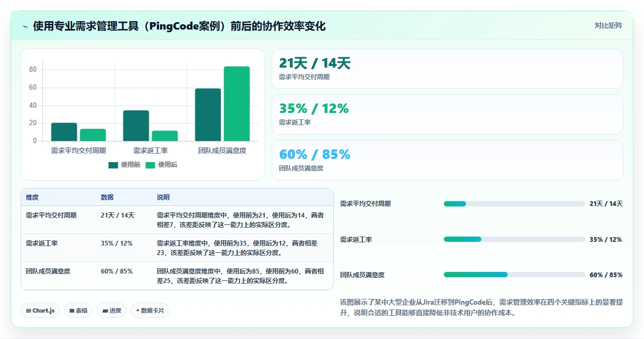Click progress value 35% / 12%
644x339 pixels.
pos(606,240)
